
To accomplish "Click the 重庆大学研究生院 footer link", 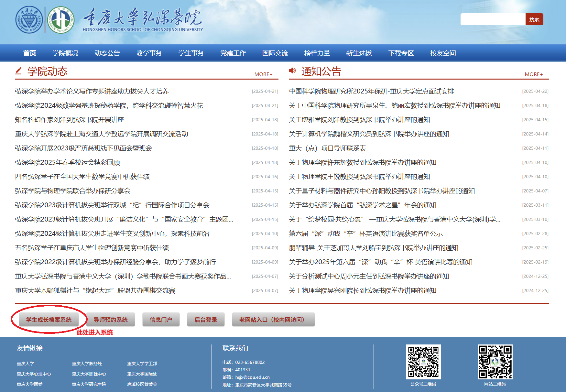I will tap(89, 384).
